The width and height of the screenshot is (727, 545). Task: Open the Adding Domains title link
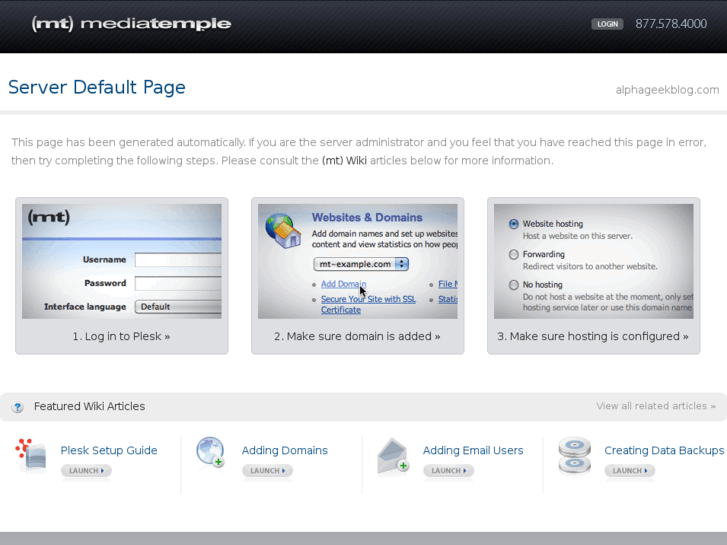[x=285, y=450]
